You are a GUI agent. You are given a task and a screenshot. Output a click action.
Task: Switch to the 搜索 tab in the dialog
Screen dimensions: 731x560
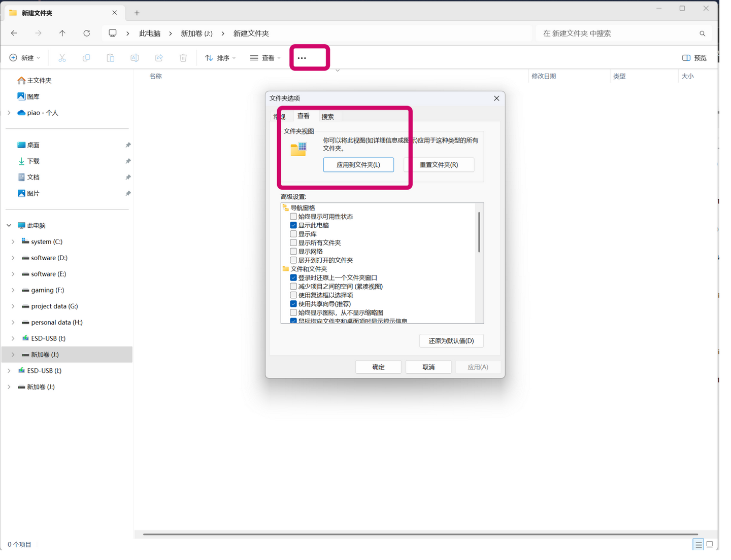click(327, 116)
